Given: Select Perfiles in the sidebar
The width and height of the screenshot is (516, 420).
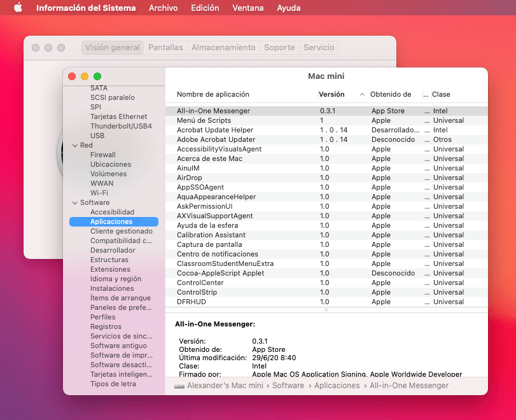Looking at the screenshot, I should pos(102,318).
